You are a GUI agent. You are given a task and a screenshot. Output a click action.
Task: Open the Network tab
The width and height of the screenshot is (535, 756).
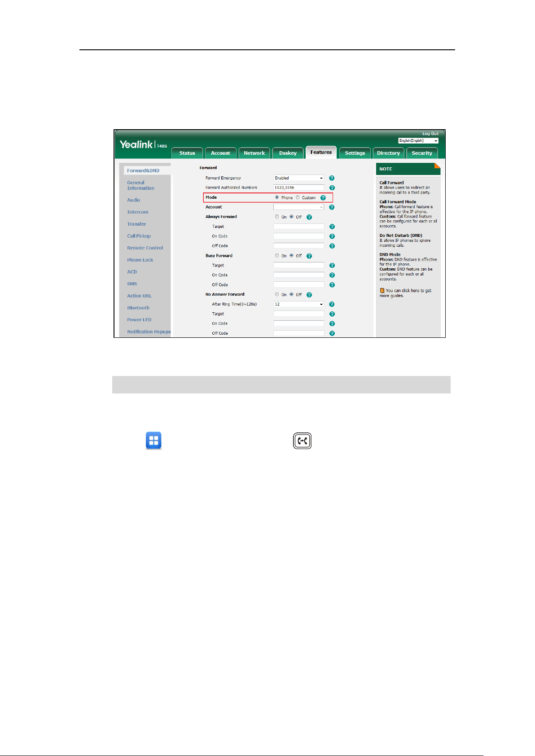pyautogui.click(x=254, y=153)
